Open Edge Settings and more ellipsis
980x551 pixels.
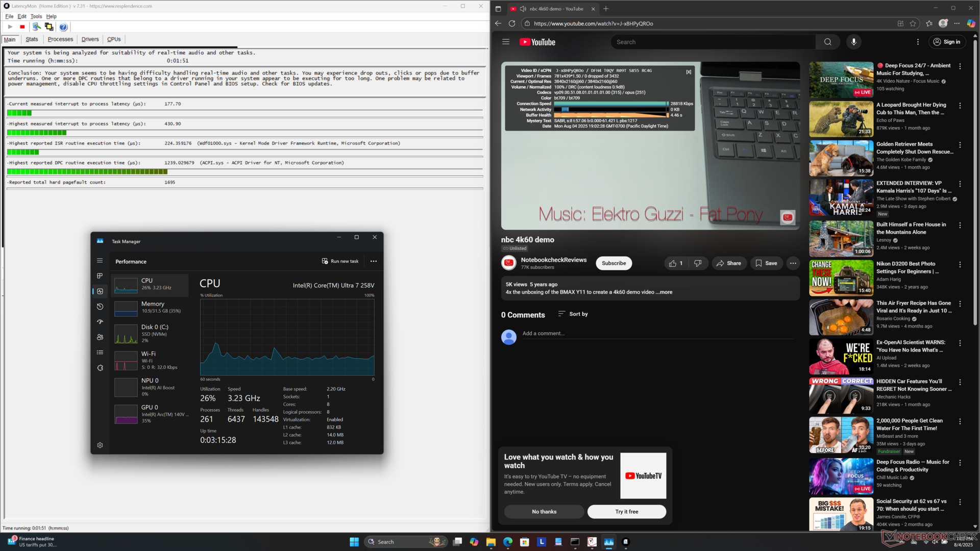[x=957, y=23]
